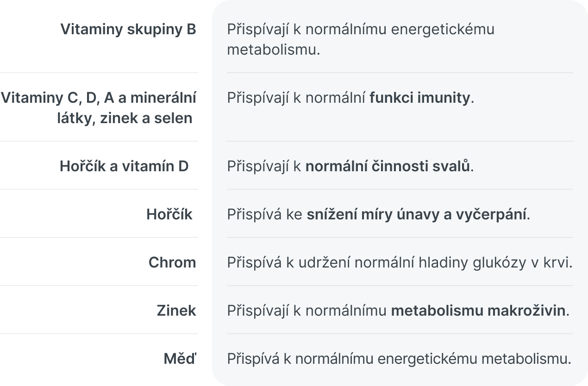Select the "Zinek" row label
The image size is (588, 386).
176,311
